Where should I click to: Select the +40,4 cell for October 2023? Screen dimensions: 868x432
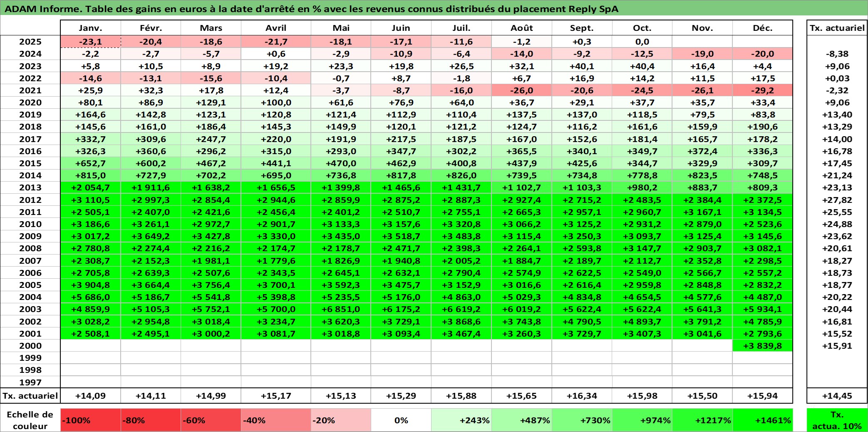click(x=642, y=66)
